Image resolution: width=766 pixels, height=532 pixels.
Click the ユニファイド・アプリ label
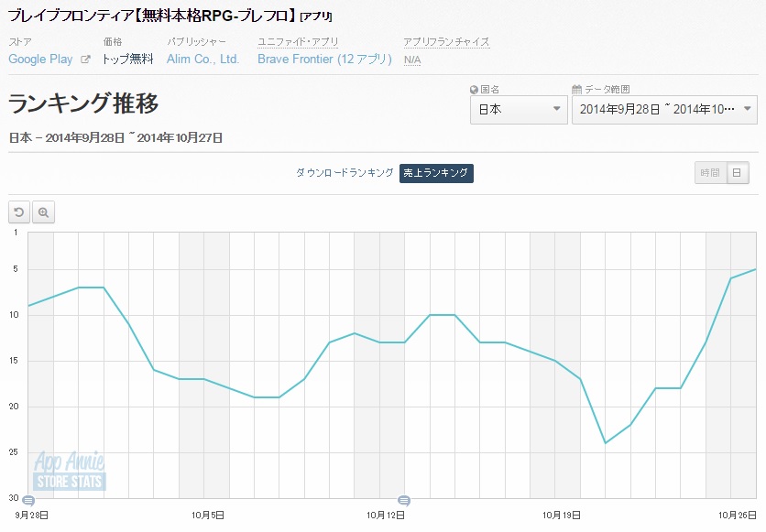(298, 42)
